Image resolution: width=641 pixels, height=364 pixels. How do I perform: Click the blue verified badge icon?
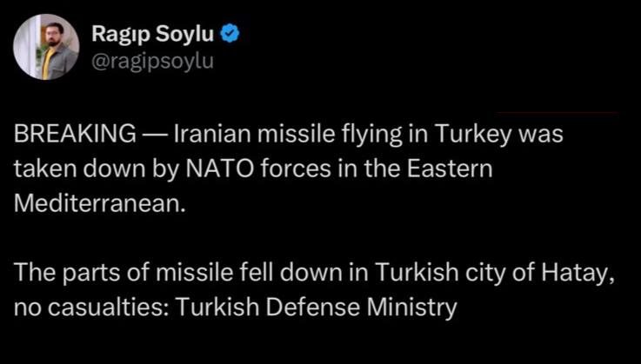(230, 36)
